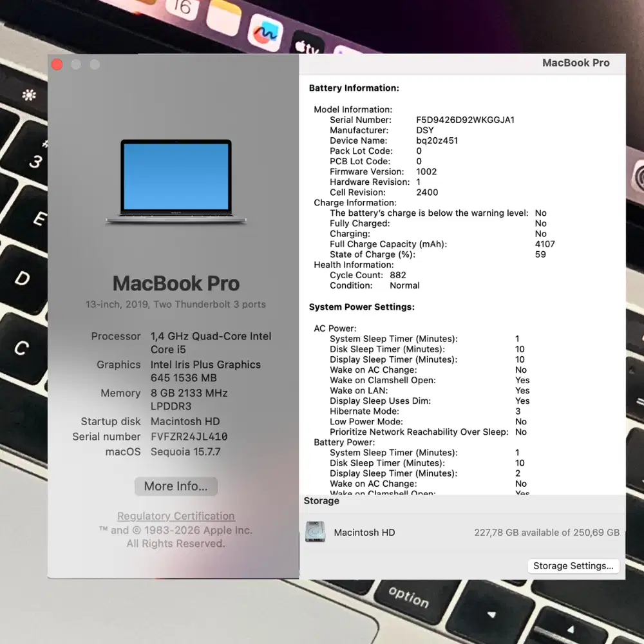Click the 'Charge Information:' label

point(355,202)
